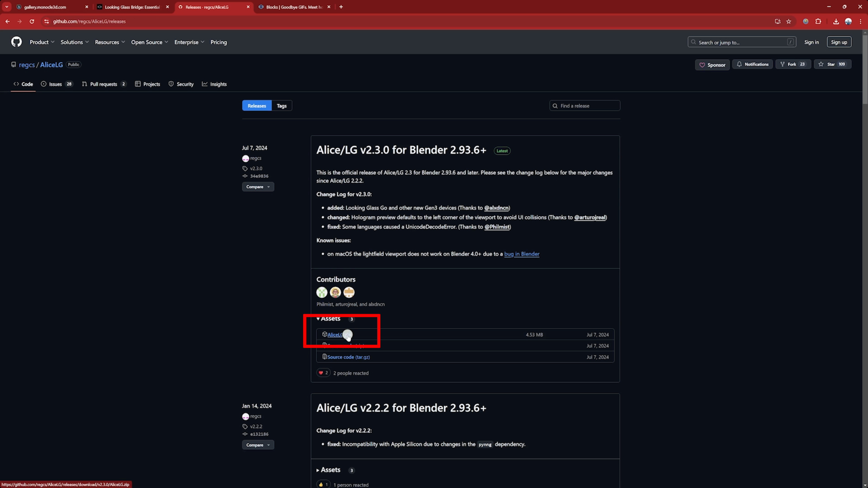Open the browser downloads icon
The height and width of the screenshot is (488, 868).
835,21
